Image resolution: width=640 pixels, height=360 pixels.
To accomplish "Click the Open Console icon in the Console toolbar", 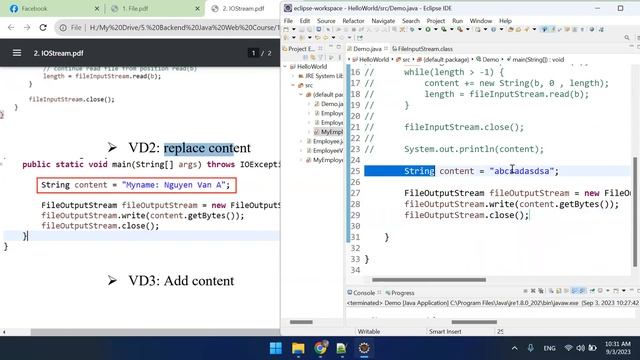I will click(x=616, y=291).
